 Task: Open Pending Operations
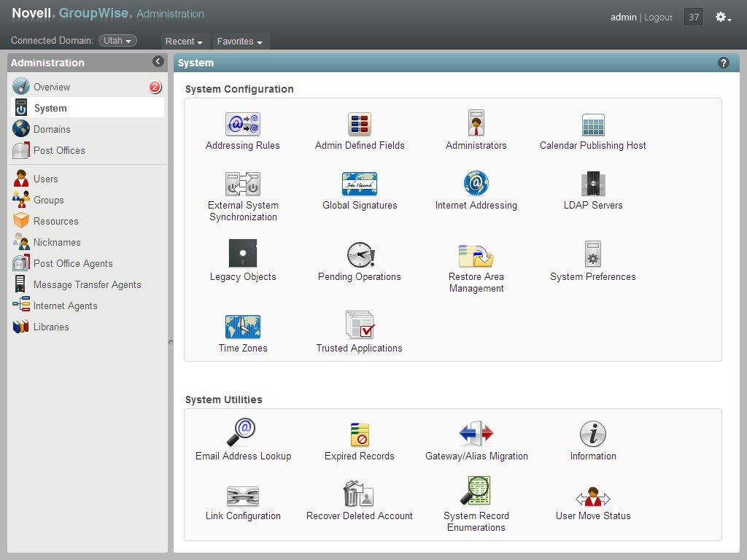click(x=359, y=255)
